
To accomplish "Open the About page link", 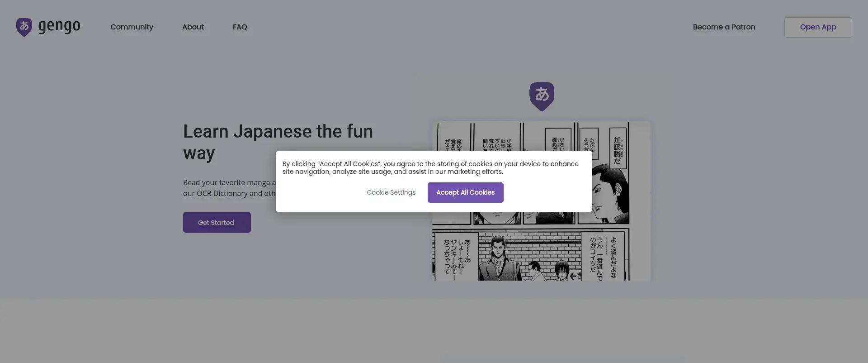I will click(x=193, y=27).
